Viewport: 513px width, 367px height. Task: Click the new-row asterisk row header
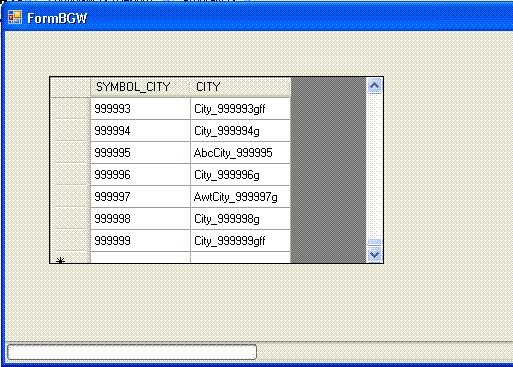click(70, 257)
